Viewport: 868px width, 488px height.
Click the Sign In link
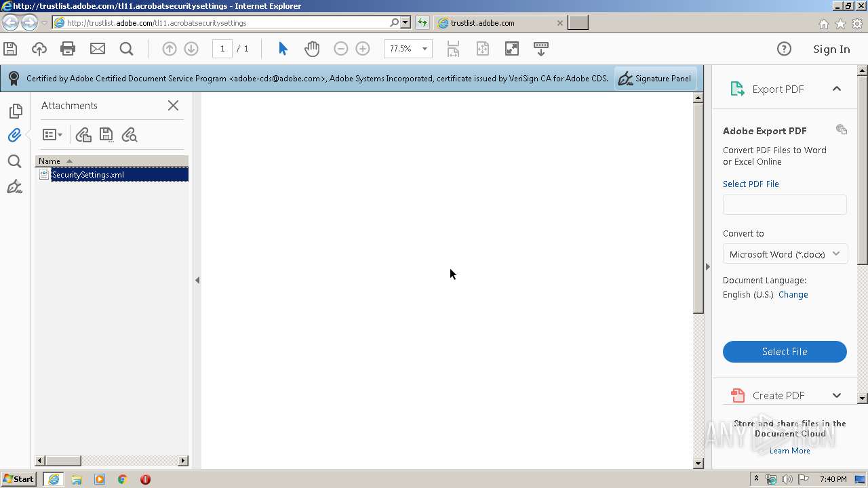coord(831,49)
